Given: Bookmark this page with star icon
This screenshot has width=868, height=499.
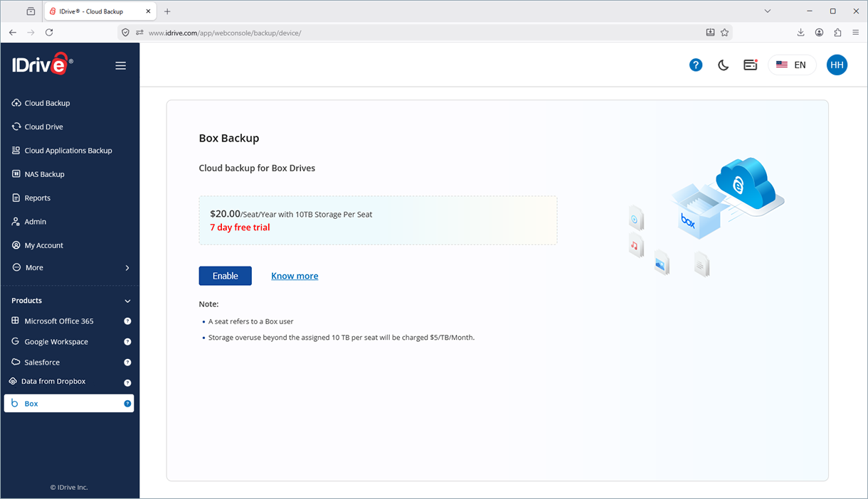Looking at the screenshot, I should (x=724, y=33).
